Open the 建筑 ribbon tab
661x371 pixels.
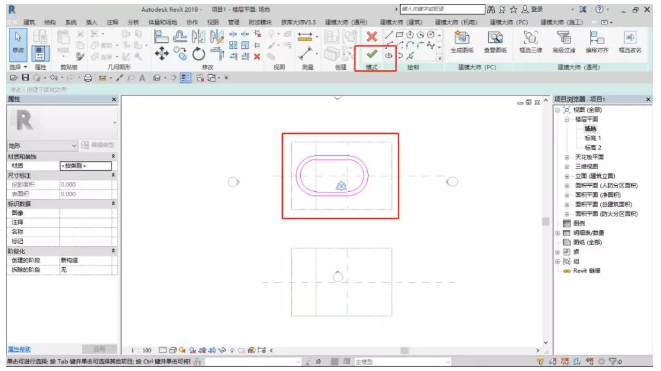pos(29,22)
